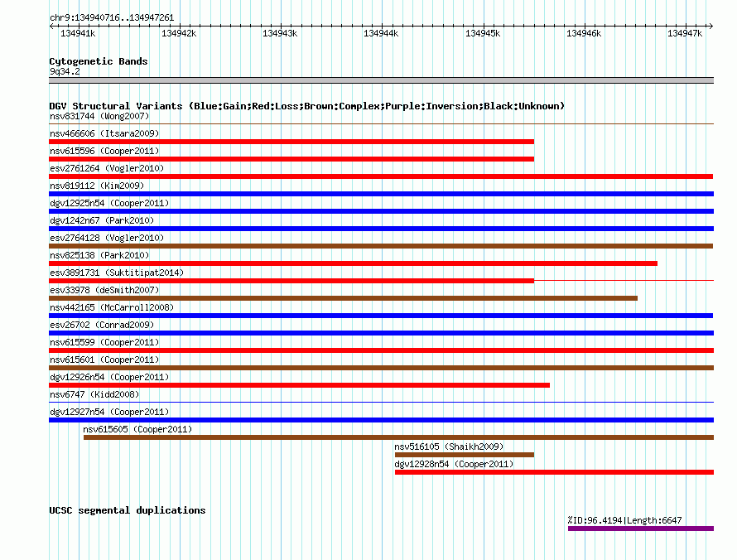Click the UCSC segmental duplications track title
This screenshot has height=560, width=737.
(128, 510)
